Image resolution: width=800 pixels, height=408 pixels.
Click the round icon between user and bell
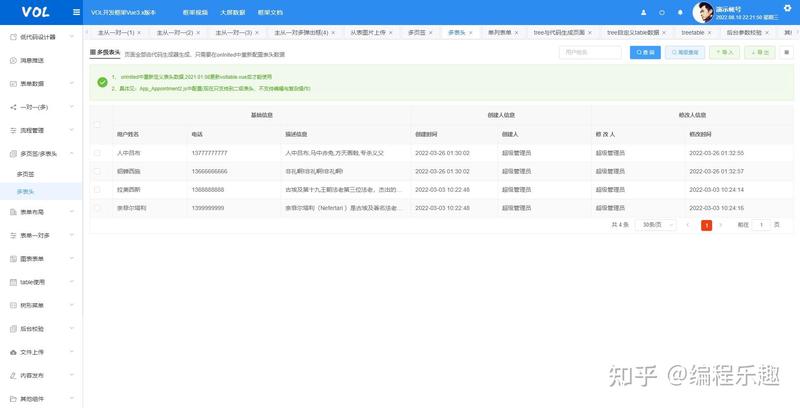[662, 12]
